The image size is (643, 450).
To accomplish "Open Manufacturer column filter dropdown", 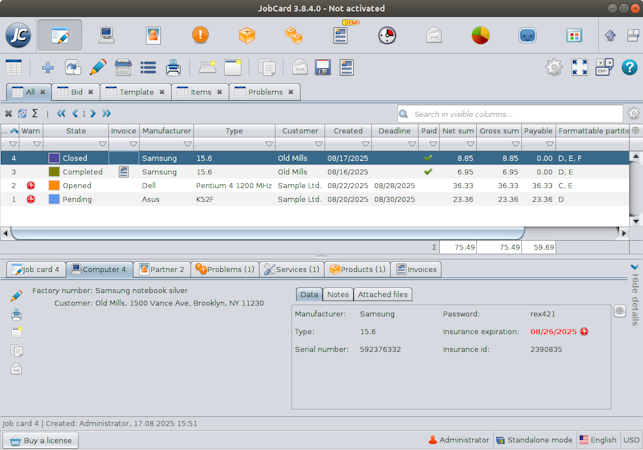I will point(187,144).
